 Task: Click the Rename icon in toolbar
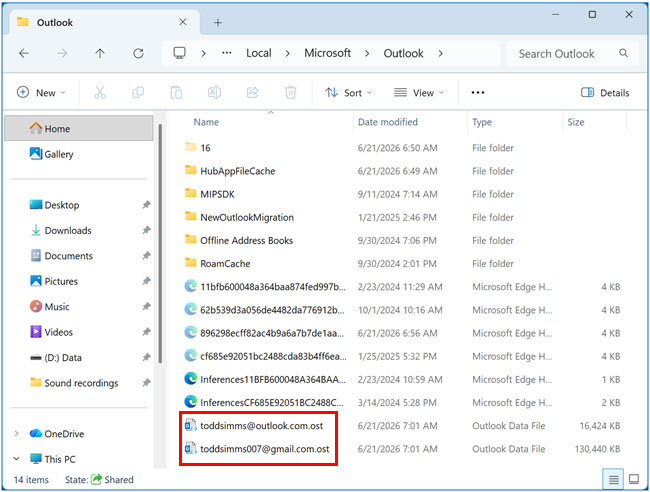[x=214, y=92]
